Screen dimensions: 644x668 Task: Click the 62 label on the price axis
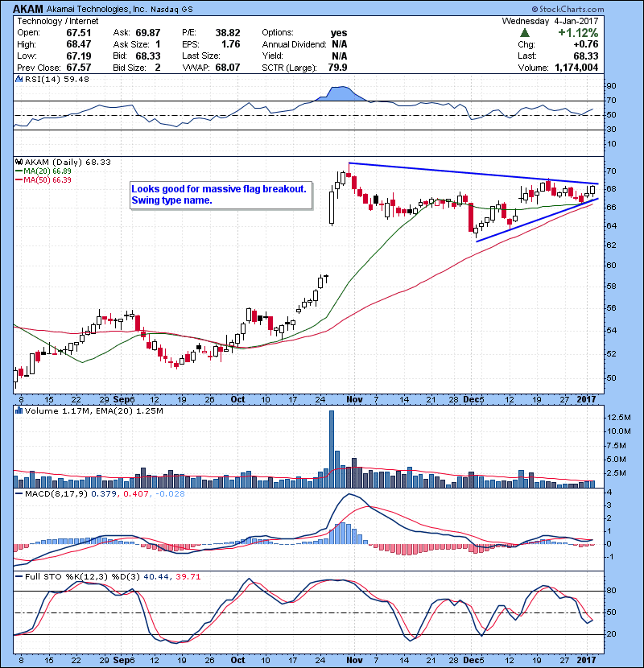click(611, 245)
